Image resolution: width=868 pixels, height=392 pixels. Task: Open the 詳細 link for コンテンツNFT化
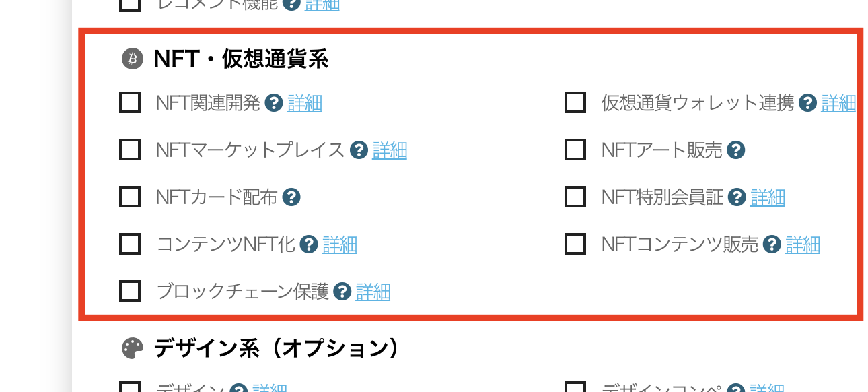[340, 244]
